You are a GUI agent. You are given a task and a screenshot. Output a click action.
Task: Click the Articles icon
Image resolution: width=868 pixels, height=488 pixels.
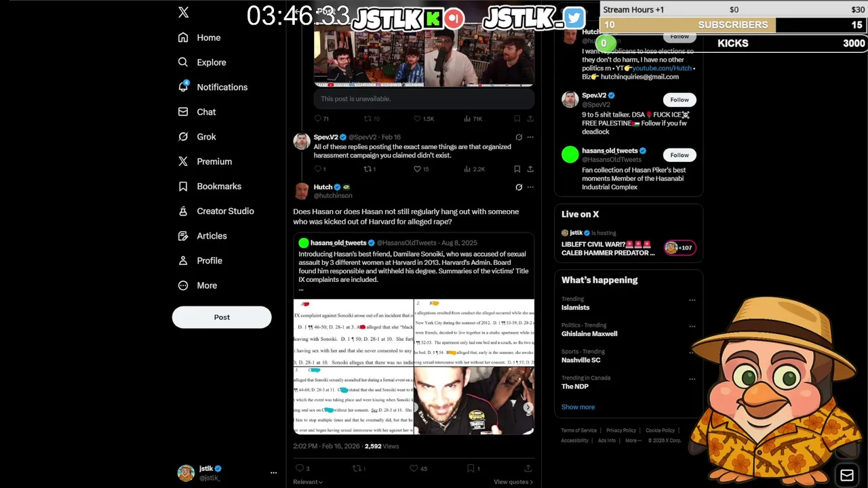183,236
